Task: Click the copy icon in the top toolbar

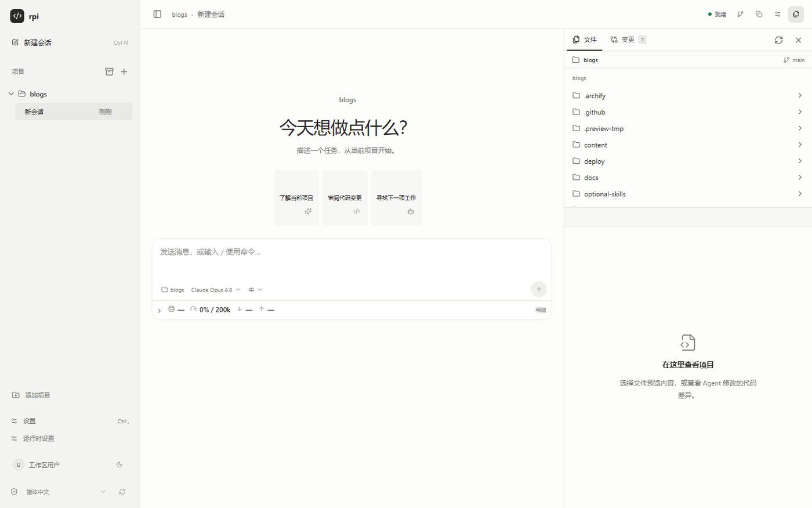Action: click(759, 14)
